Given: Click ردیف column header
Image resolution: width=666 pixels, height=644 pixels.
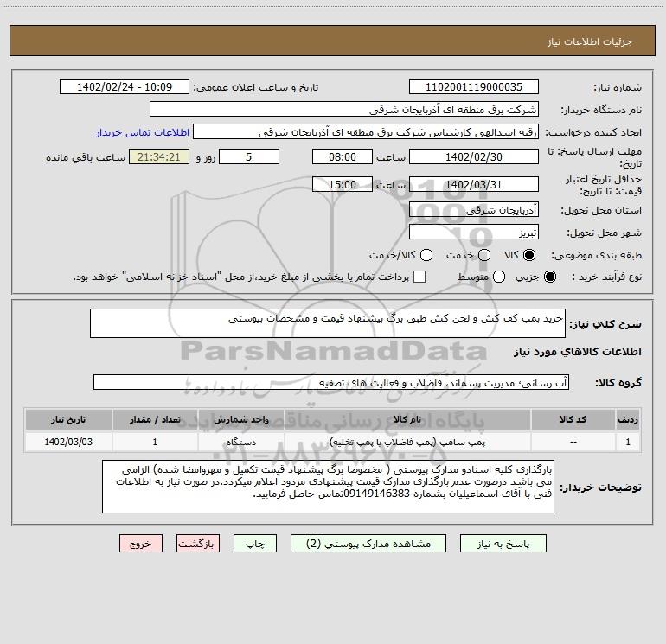Looking at the screenshot, I should point(628,419).
